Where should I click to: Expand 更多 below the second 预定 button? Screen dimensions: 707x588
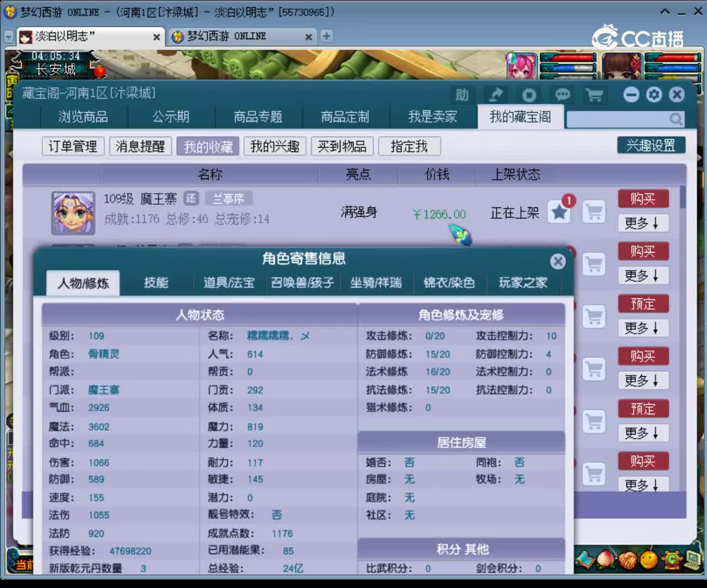[643, 433]
